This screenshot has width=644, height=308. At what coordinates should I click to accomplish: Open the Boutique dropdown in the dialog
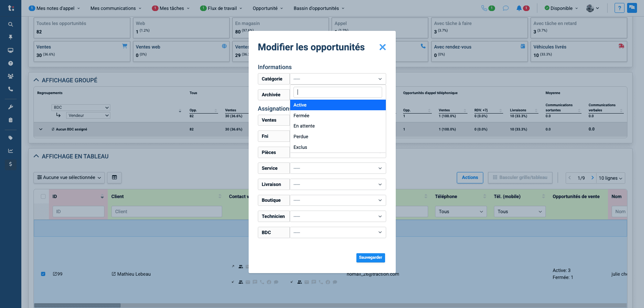(338, 200)
